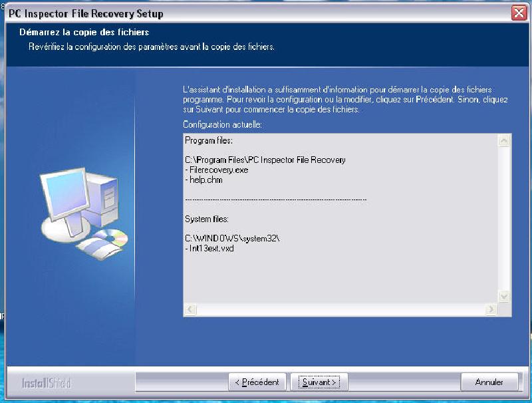Click the window title 'PC Inspector File Recovery Setup'
This screenshot has height=403, width=532.
point(86,13)
